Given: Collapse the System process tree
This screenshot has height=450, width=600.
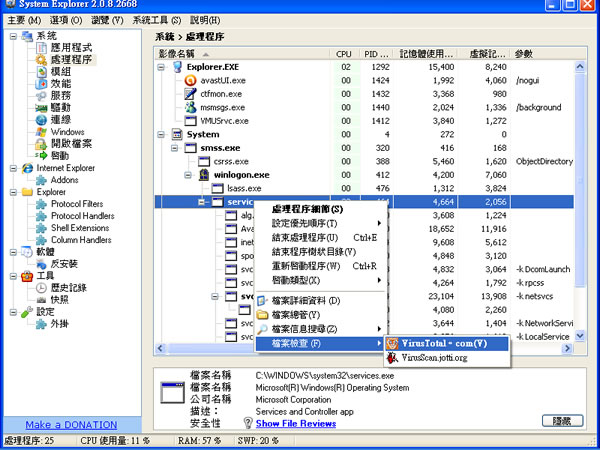Looking at the screenshot, I should [x=161, y=134].
